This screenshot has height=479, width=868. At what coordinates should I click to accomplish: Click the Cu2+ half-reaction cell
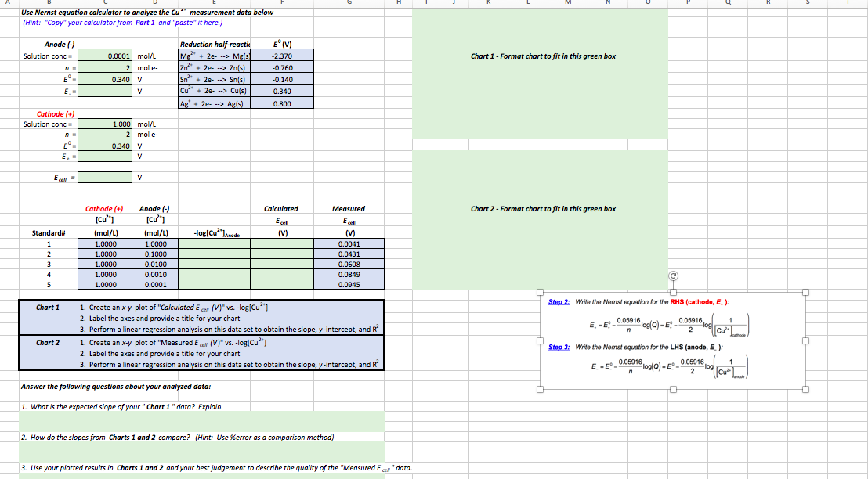coord(215,91)
